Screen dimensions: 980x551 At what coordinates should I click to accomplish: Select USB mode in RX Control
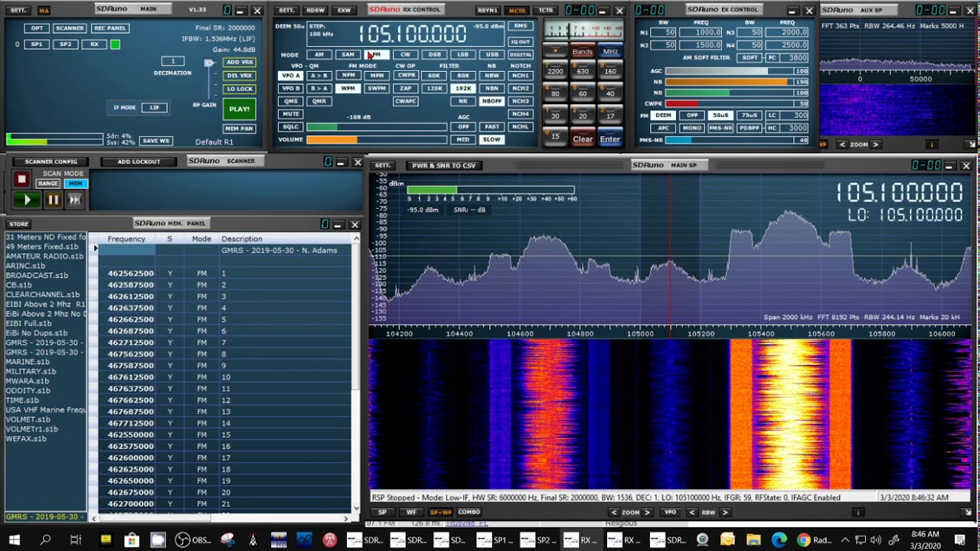tap(492, 55)
